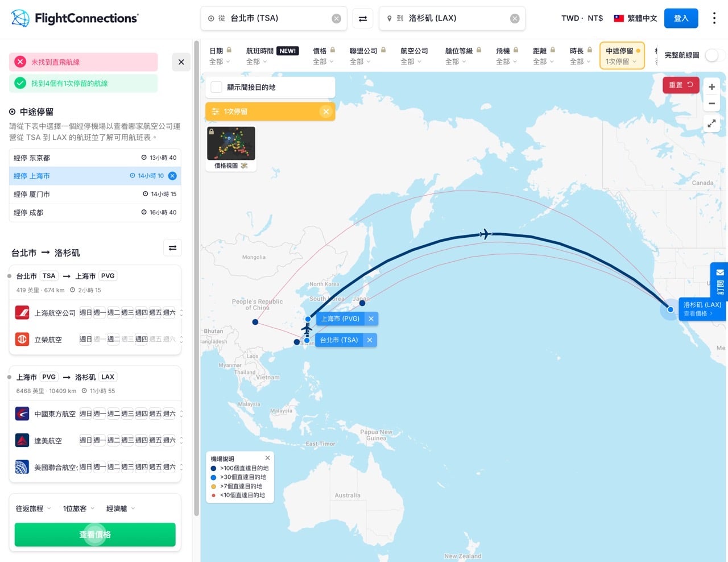Open the FlightConnections home logo
This screenshot has height=562, width=728.
click(75, 18)
